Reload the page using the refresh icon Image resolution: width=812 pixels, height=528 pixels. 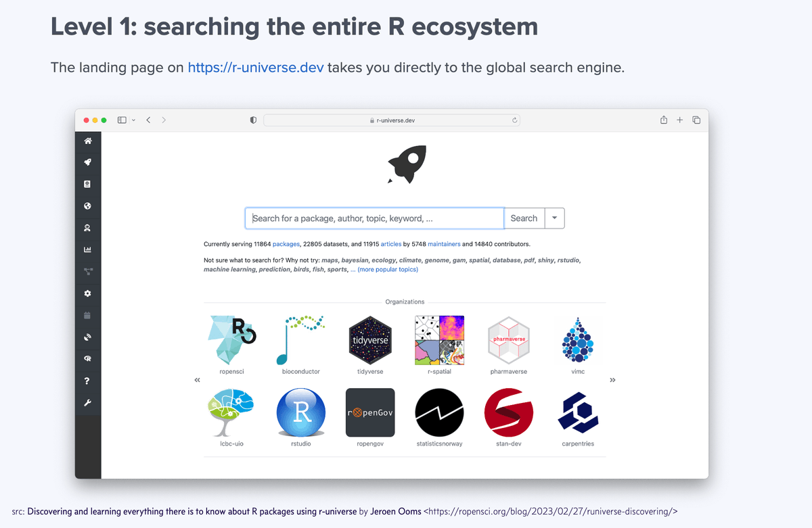click(515, 120)
